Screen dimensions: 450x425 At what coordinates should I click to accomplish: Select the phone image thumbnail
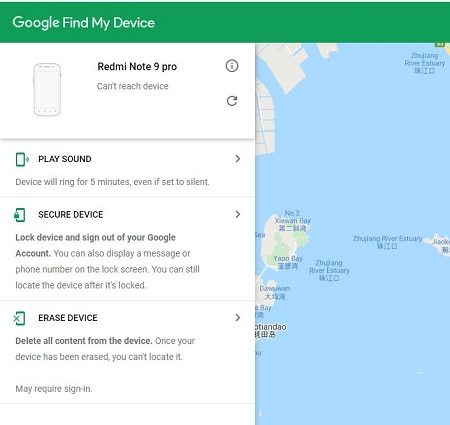point(47,90)
